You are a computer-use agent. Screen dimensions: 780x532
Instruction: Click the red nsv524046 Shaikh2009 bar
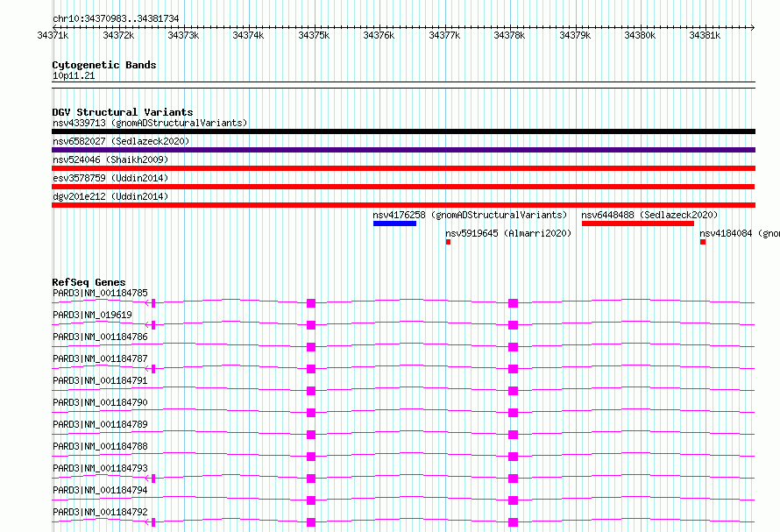click(403, 168)
